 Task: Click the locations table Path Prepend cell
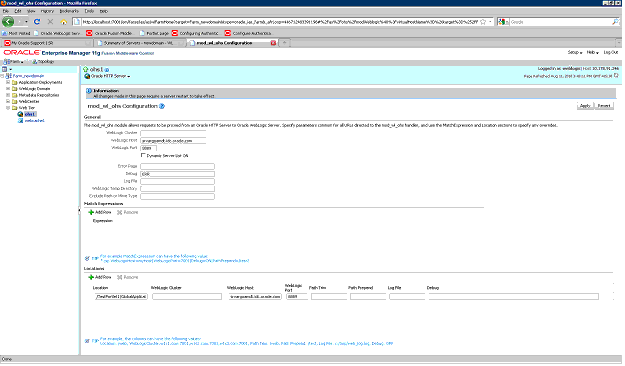tap(368, 297)
